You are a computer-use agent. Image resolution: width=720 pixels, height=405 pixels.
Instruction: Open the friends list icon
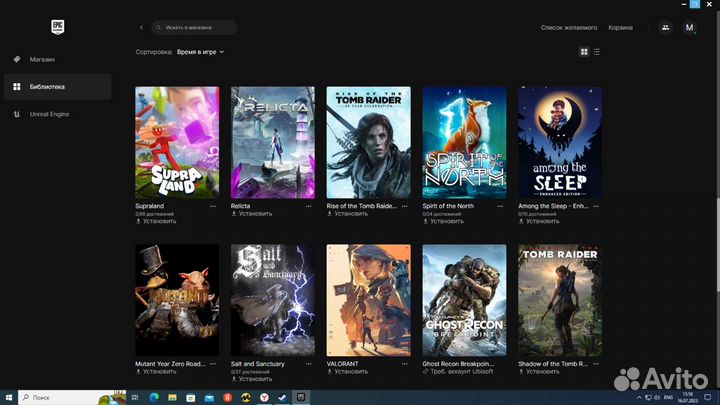point(665,28)
